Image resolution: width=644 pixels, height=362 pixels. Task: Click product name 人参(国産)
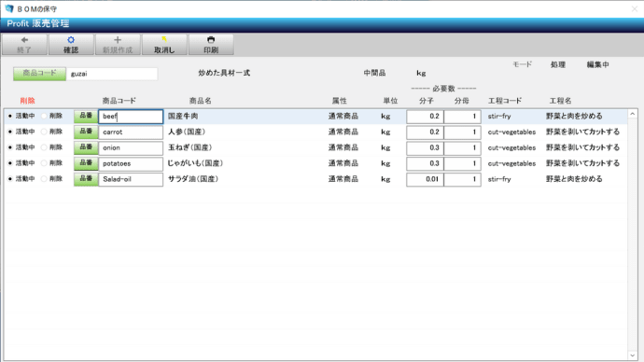[187, 132]
